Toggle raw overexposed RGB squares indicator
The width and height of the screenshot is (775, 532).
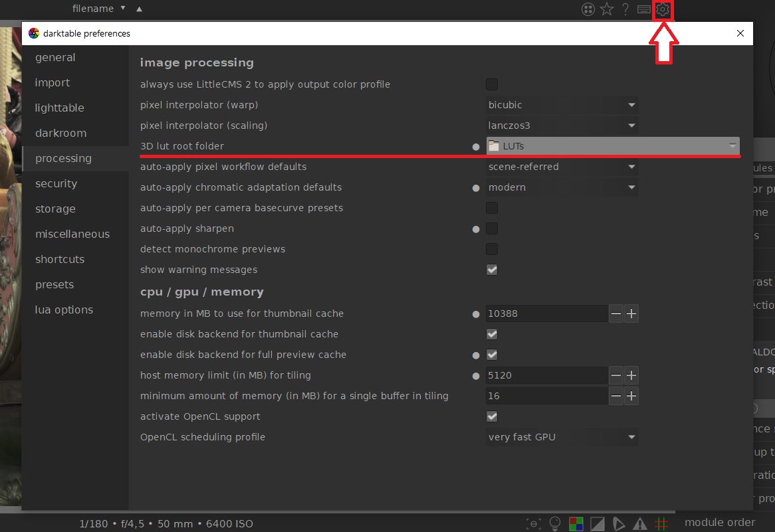click(576, 523)
